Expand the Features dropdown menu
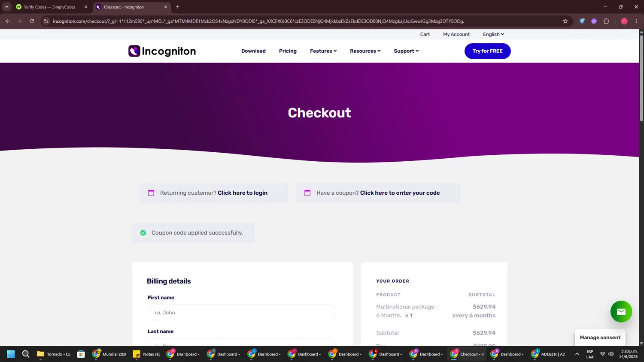The image size is (644, 362). pos(323,51)
